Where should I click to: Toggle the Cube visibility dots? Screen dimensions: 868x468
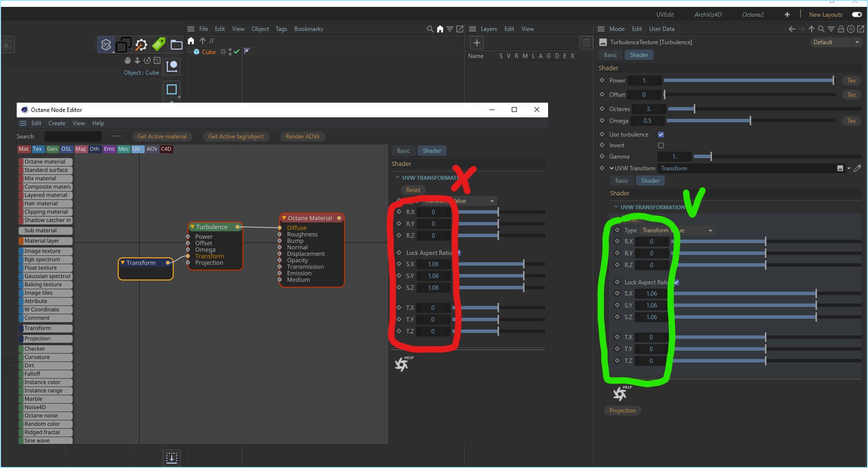coord(230,52)
